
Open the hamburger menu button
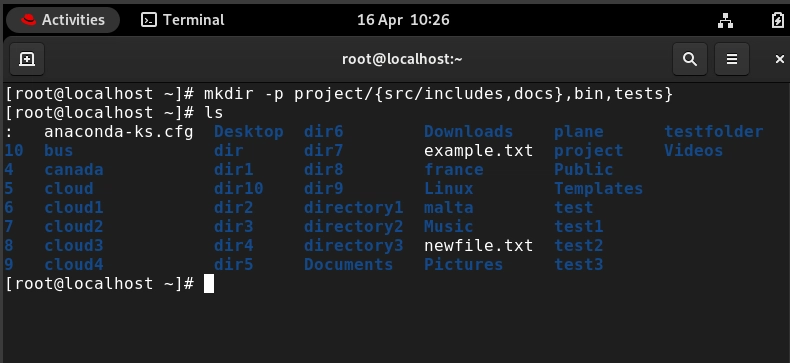732,59
